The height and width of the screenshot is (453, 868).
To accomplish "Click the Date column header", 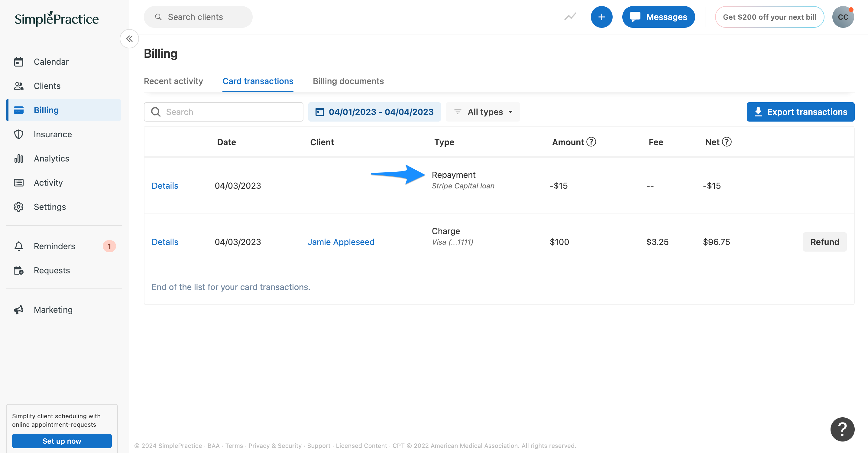I will point(226,142).
